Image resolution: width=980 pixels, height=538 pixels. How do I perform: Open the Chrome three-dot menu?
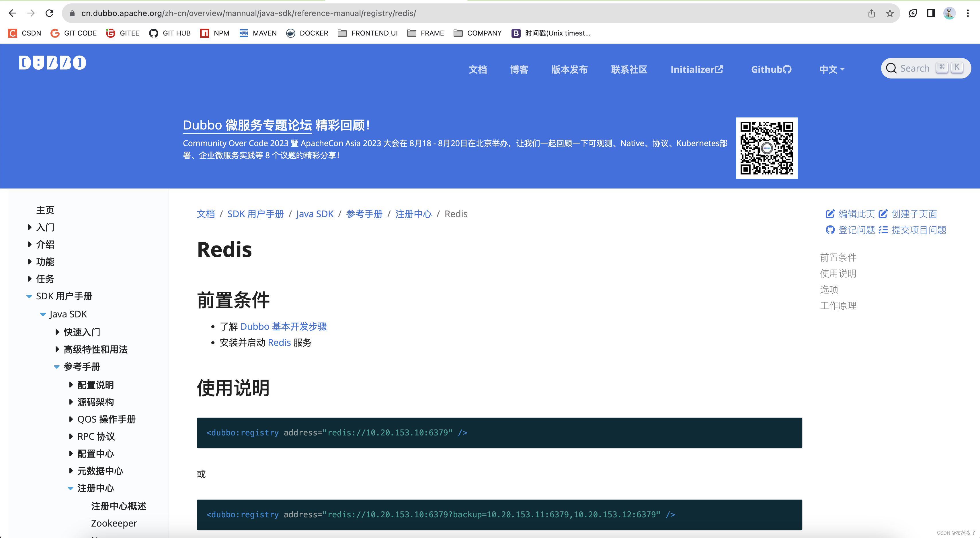[x=968, y=14]
